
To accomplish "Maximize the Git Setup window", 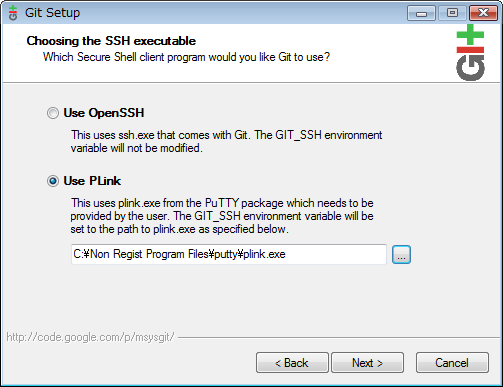I will pos(452,13).
